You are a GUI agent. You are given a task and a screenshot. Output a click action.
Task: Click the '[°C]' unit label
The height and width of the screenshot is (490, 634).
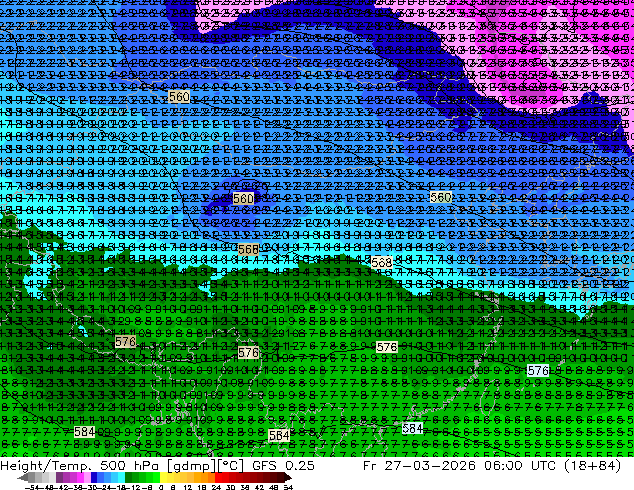230,466
